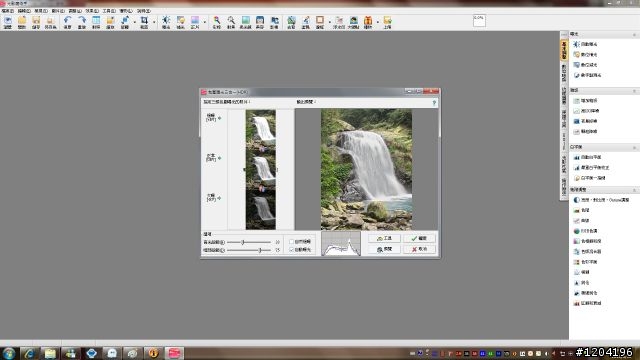Click the Upload toolbar icon

pyautogui.click(x=387, y=22)
